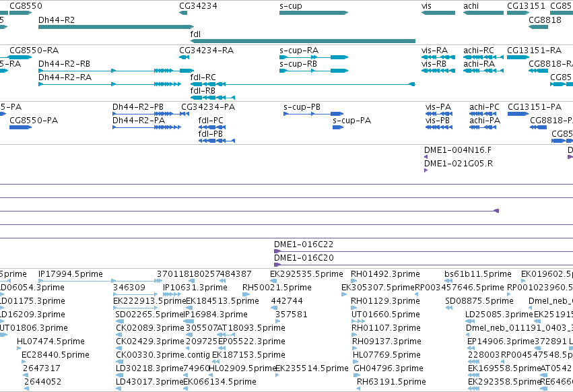Select the achi-RC transcript label
This screenshot has height=392, width=573.
(479, 50)
